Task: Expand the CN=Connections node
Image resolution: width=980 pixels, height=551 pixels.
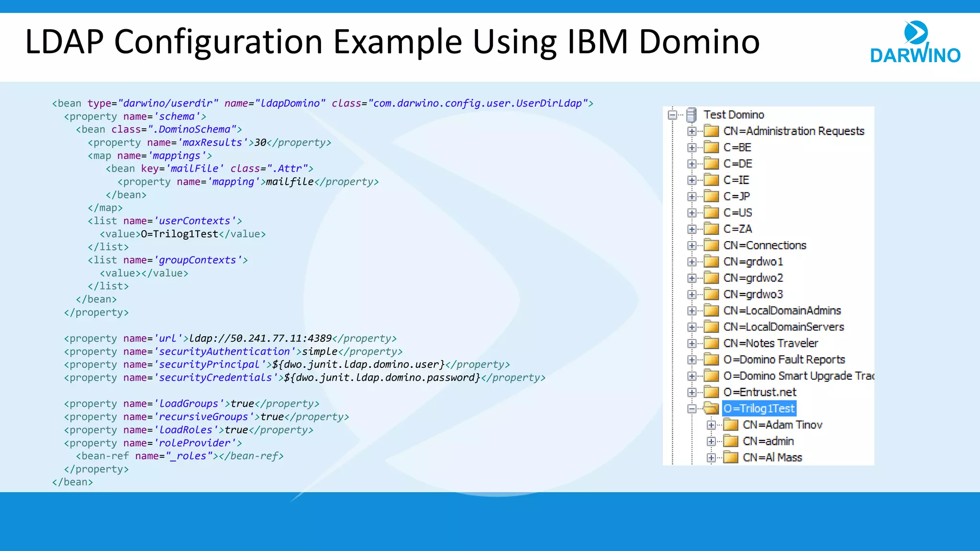Action: tap(691, 245)
